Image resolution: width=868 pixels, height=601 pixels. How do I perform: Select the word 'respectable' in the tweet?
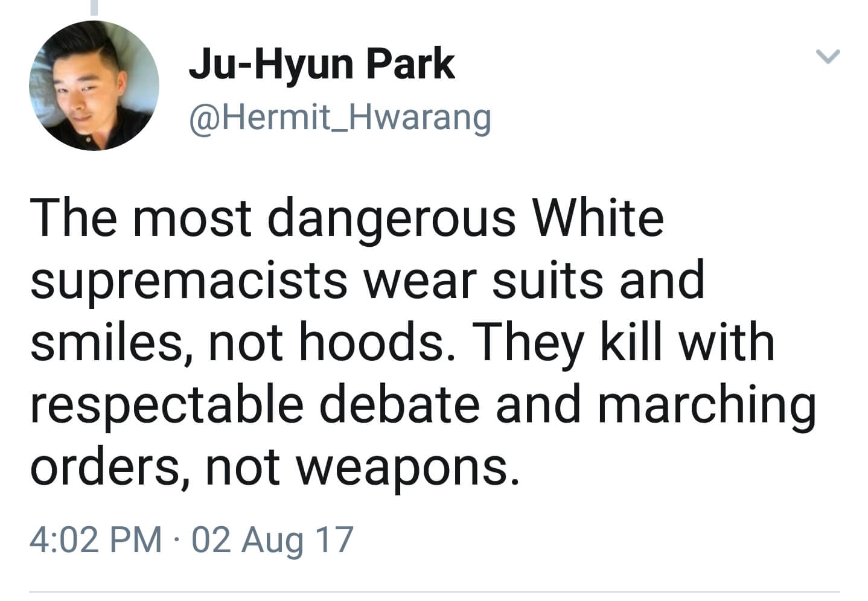[167, 406]
